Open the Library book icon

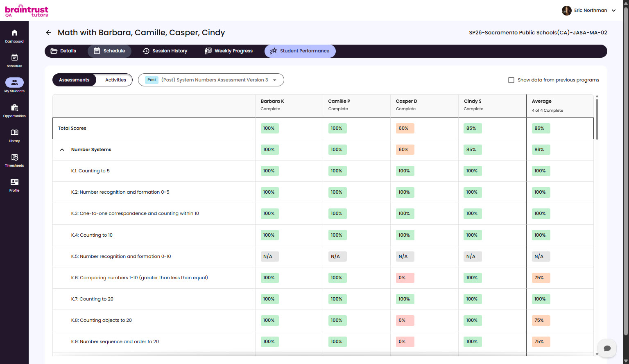pyautogui.click(x=14, y=132)
